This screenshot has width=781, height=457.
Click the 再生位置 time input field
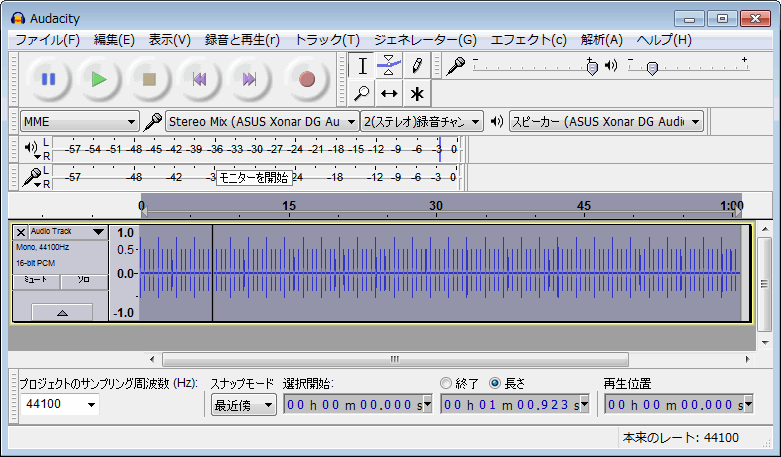pos(674,404)
